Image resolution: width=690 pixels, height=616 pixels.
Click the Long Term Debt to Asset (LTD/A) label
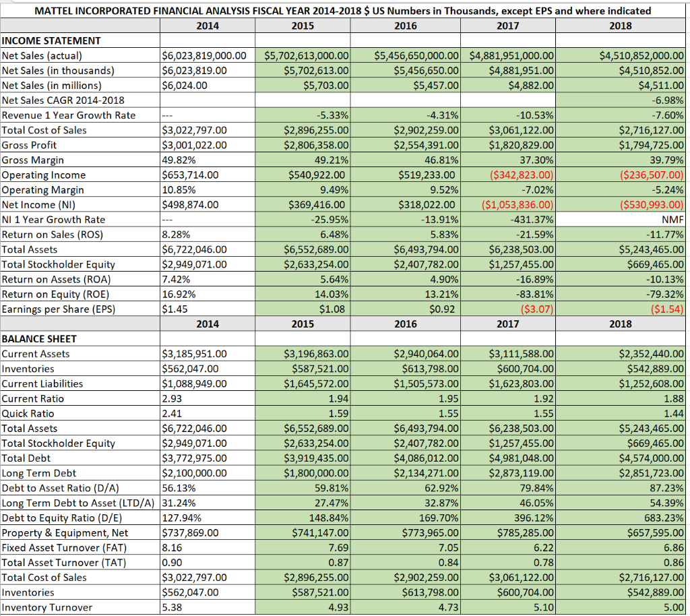(78, 503)
